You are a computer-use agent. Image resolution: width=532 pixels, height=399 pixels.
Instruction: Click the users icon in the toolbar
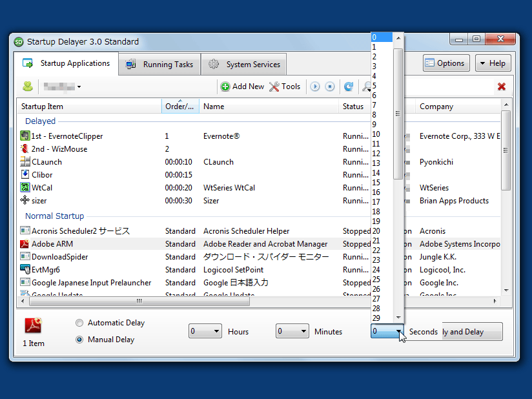click(x=28, y=87)
